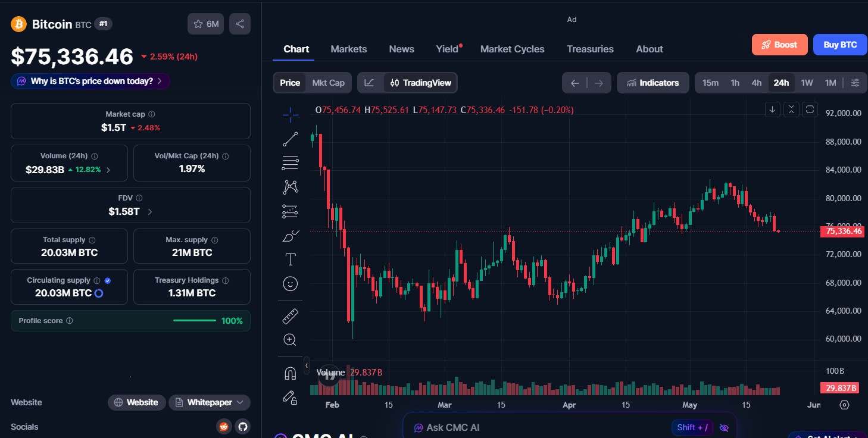The height and width of the screenshot is (438, 868).
Task: Collapse the drawing toolbar with side arrow
Action: (307, 365)
